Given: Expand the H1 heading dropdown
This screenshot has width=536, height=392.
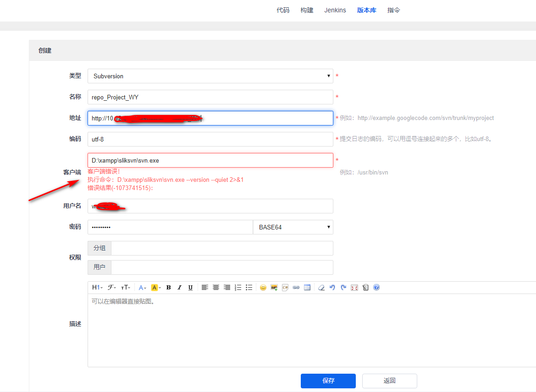Looking at the screenshot, I should click(x=97, y=288).
